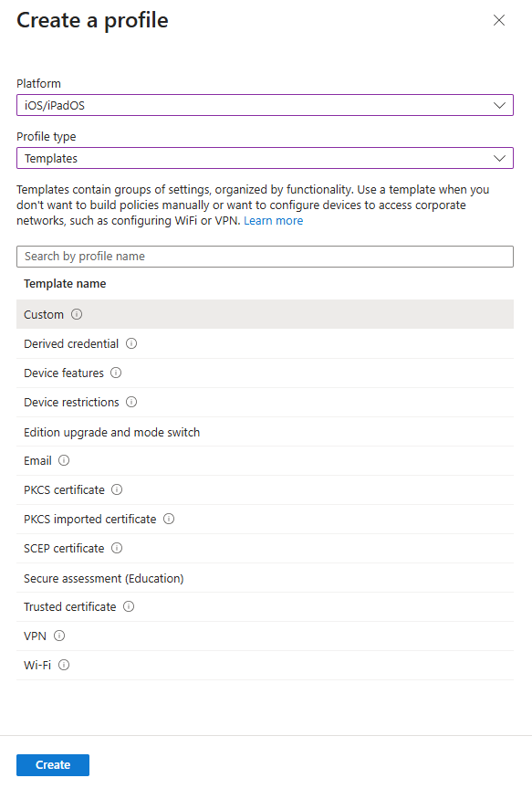
Task: Click the Learn more link
Action: (x=273, y=220)
